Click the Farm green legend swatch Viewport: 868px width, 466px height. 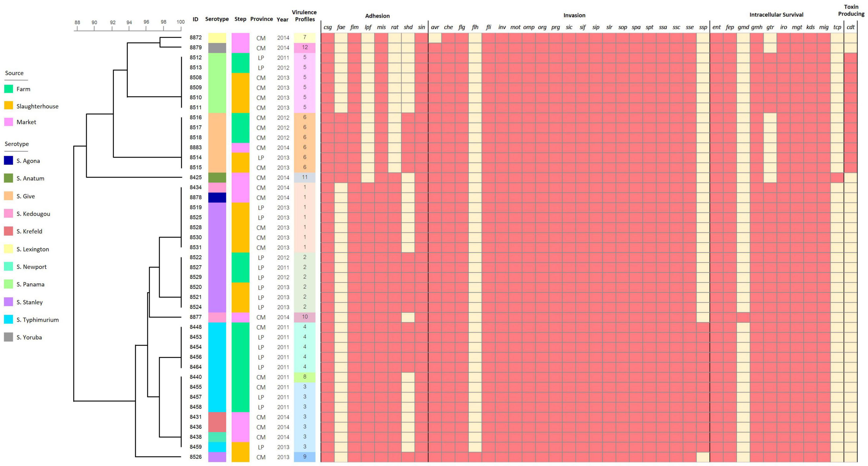[8, 89]
